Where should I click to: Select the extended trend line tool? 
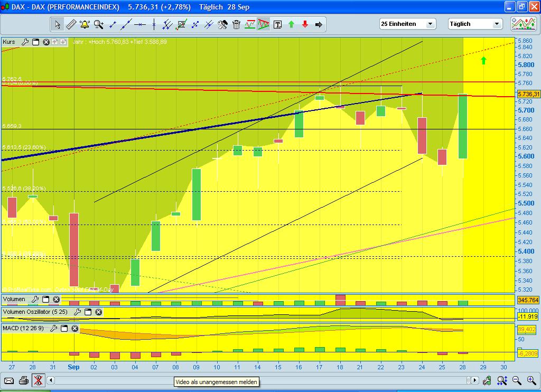tap(126, 24)
